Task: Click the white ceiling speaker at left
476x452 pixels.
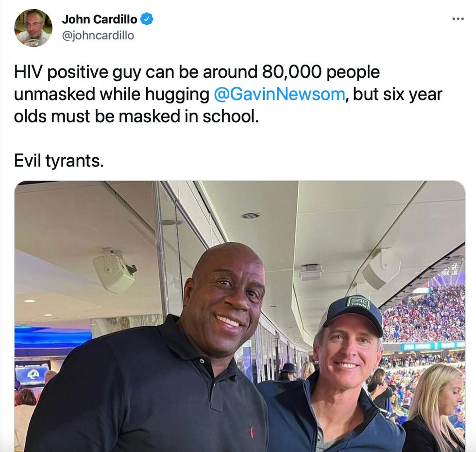Action: pos(114,270)
